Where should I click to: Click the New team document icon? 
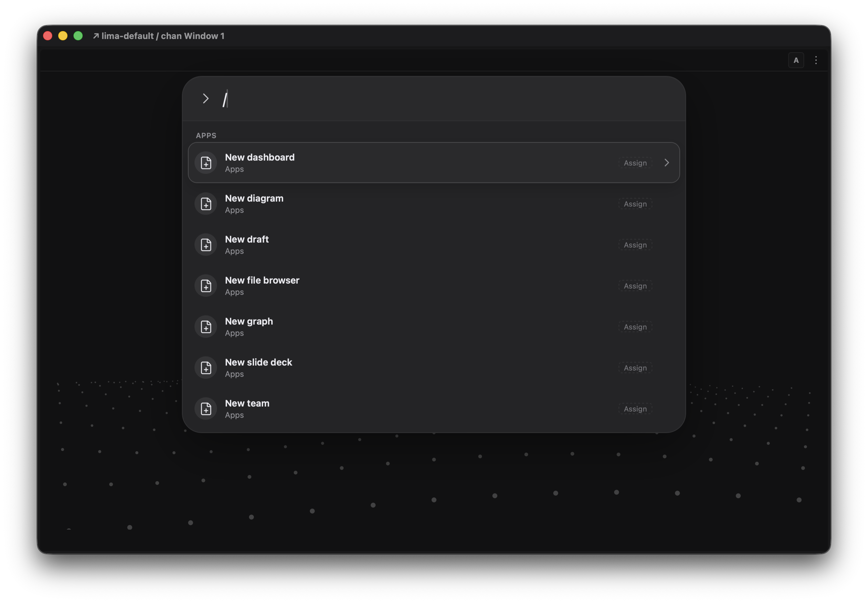click(206, 409)
